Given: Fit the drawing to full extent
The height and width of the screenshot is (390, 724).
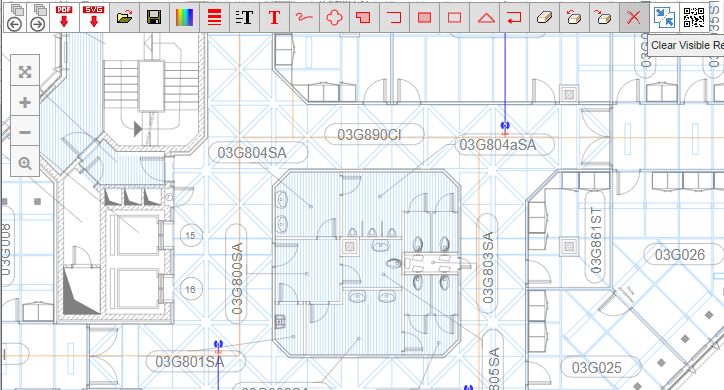Looking at the screenshot, I should tap(25, 71).
